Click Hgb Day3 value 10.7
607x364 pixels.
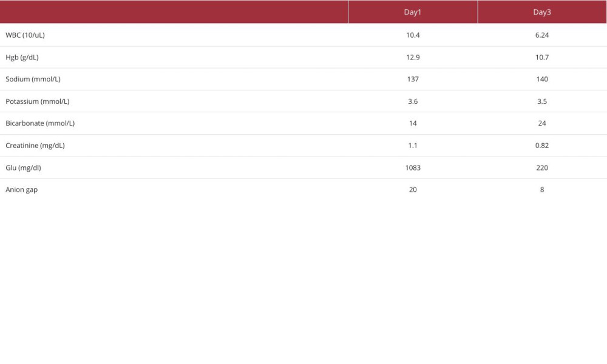coord(542,57)
